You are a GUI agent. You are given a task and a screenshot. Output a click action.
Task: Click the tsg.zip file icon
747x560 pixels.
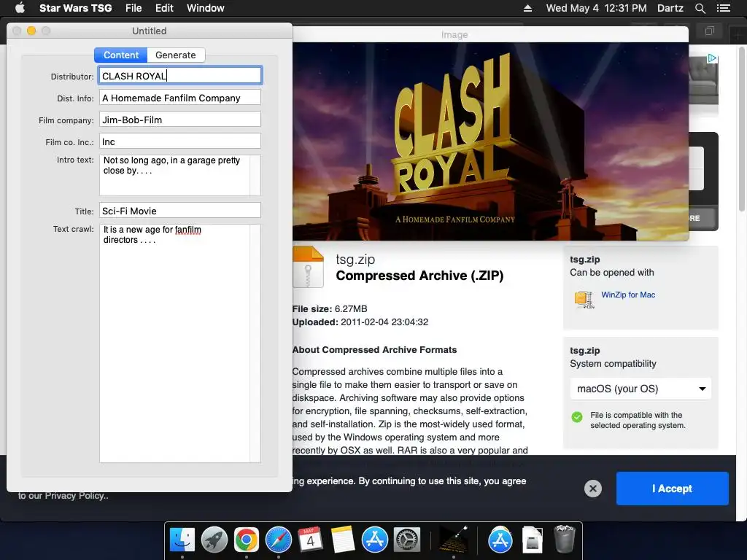click(309, 267)
